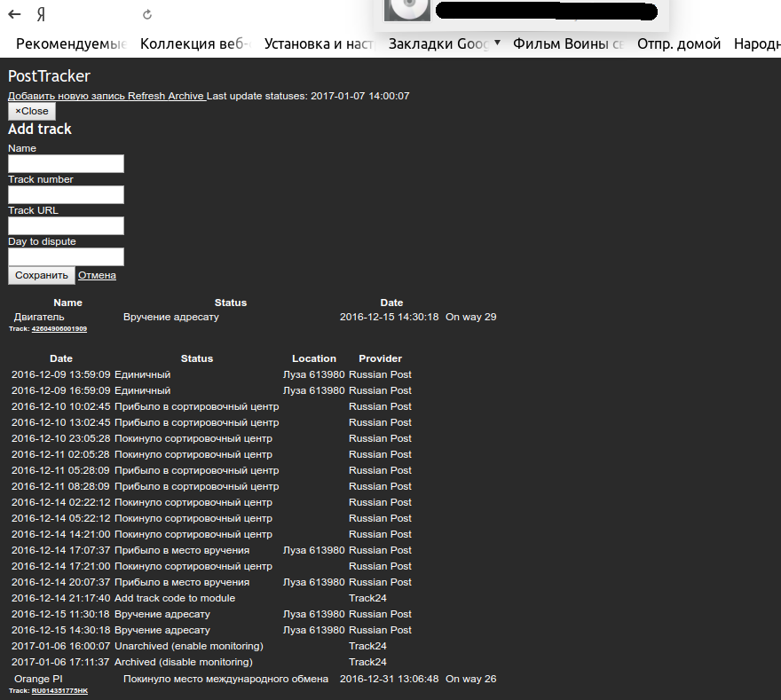Open track RU014351775HK link

[59, 691]
